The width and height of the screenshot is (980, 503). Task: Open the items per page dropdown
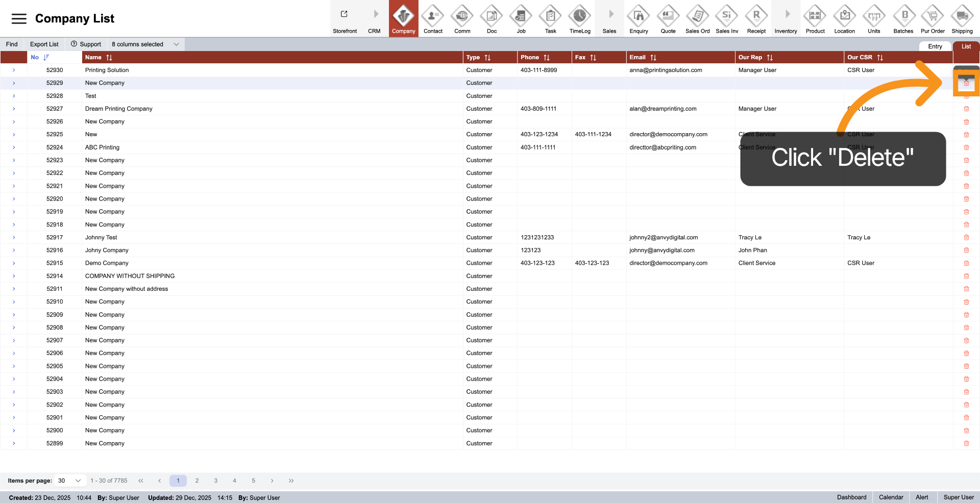point(69,481)
